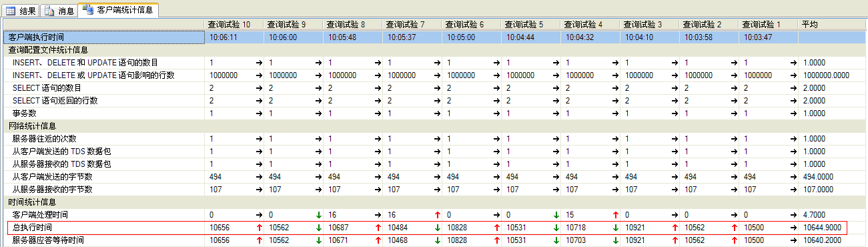The height and width of the screenshot is (247, 868).
Task: Select the 网络统计信息 section header
Action: 32,126
